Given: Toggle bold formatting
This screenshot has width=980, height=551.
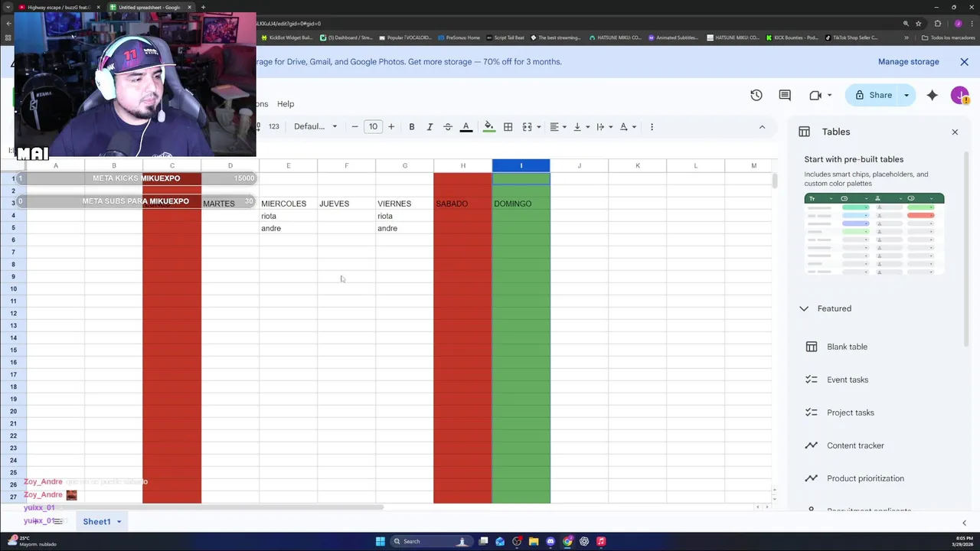Looking at the screenshot, I should click(x=412, y=127).
